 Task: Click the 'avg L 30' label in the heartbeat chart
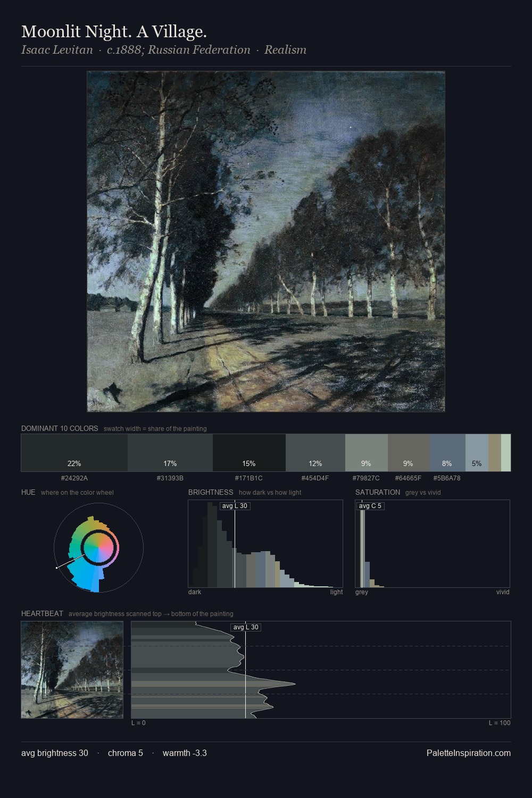tap(246, 627)
